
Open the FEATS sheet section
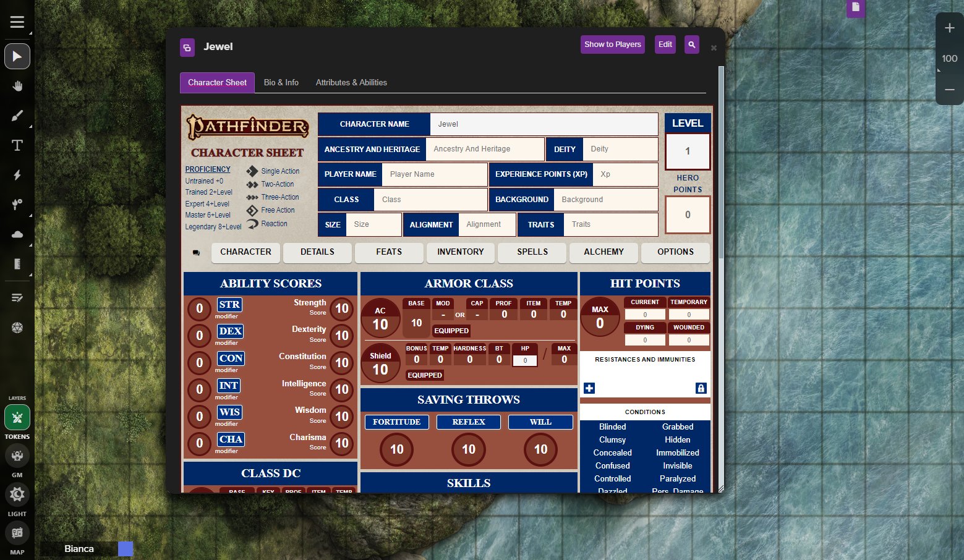[x=389, y=252]
